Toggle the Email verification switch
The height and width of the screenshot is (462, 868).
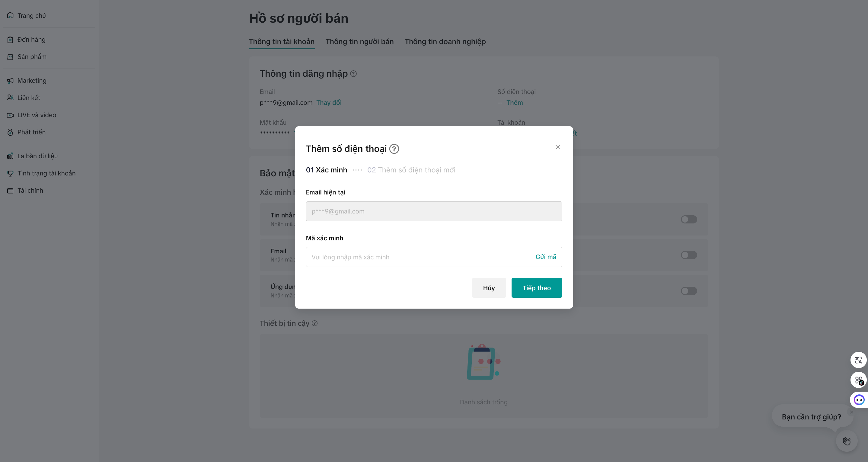click(x=688, y=255)
